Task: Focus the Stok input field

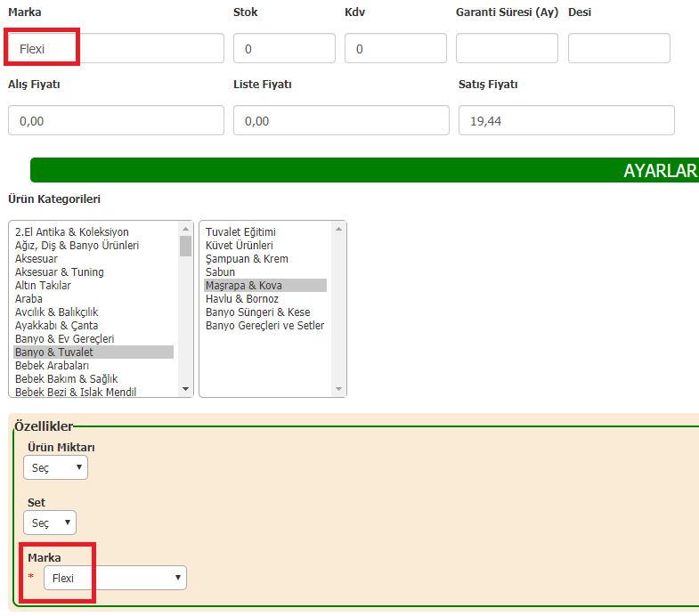Action: tap(284, 48)
